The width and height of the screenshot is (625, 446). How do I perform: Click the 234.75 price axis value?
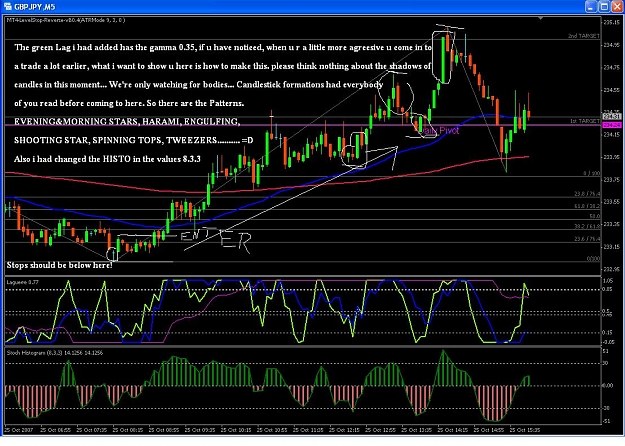pos(611,67)
